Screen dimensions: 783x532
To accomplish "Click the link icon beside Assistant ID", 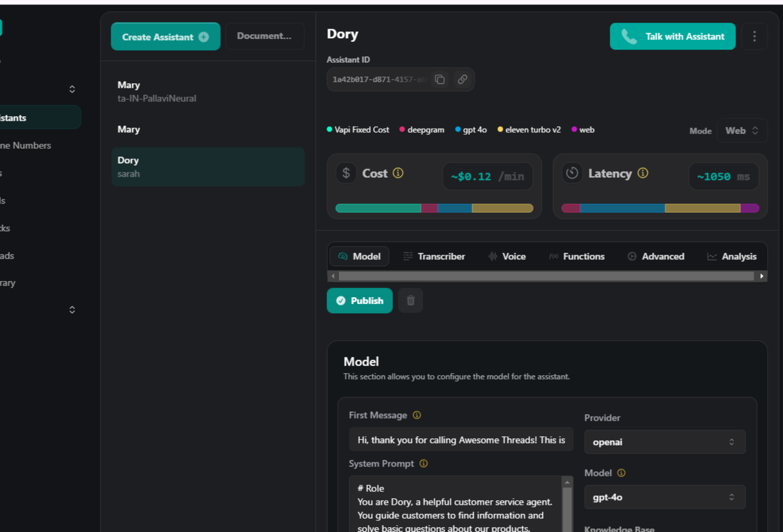I will [x=462, y=79].
